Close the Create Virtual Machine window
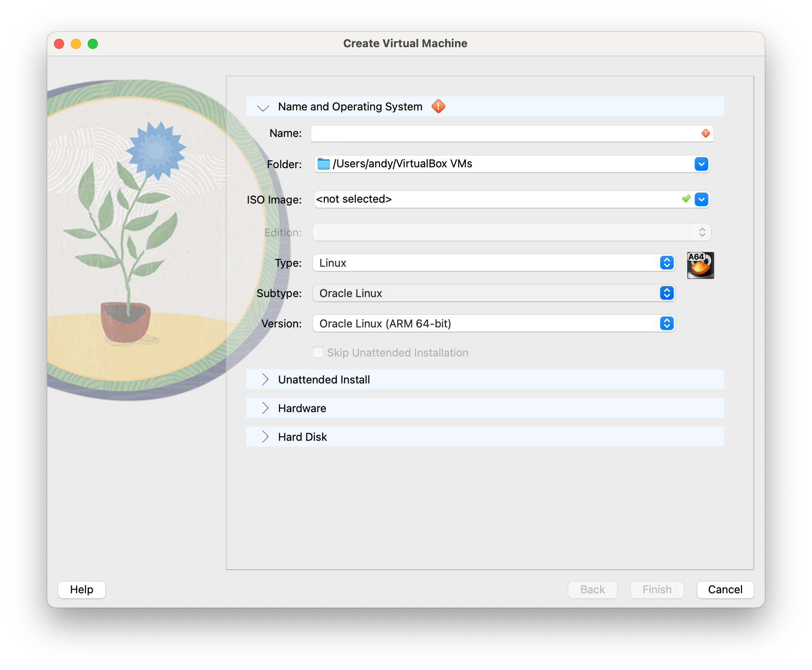The width and height of the screenshot is (812, 670). pyautogui.click(x=59, y=44)
